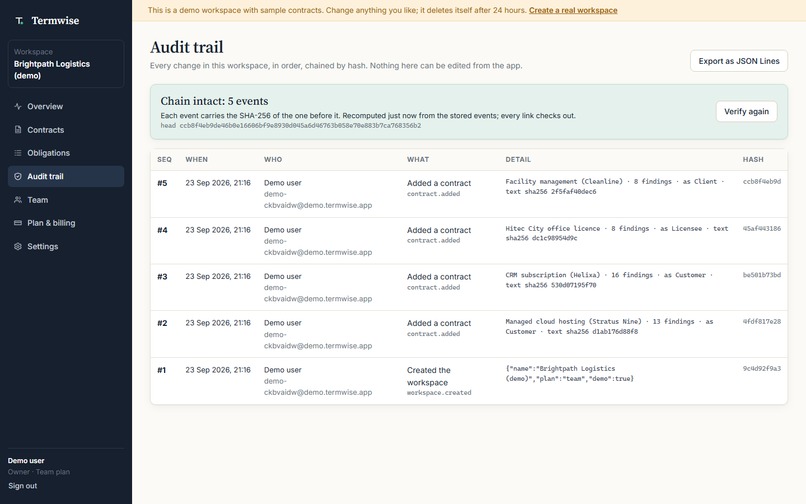The height and width of the screenshot is (504, 806).
Task: Click Demo user name at sidebar bottom
Action: pos(26,461)
